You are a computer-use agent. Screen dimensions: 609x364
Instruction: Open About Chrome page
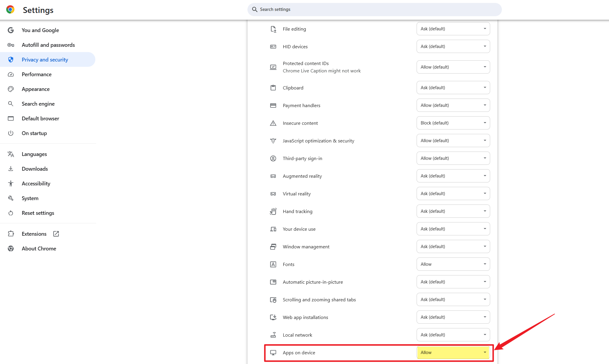pos(39,249)
